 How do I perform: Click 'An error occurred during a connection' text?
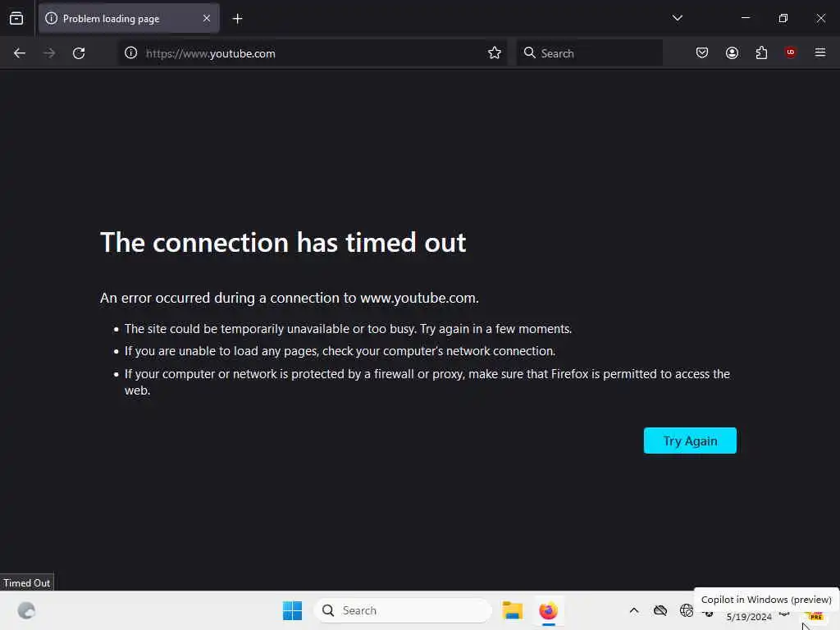(290, 298)
